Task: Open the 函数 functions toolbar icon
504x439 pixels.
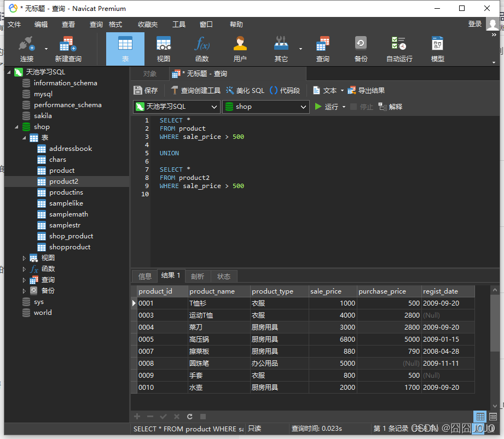Action: [202, 49]
